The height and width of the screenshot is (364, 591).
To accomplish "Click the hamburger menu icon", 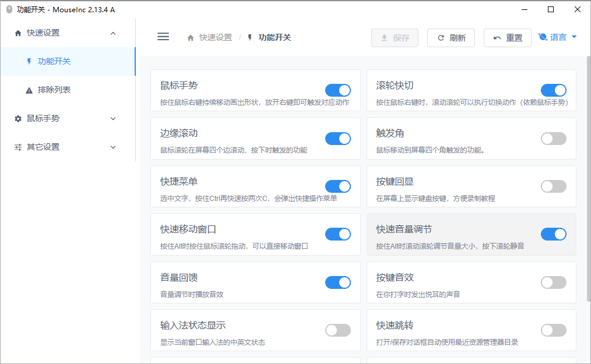I will 163,36.
